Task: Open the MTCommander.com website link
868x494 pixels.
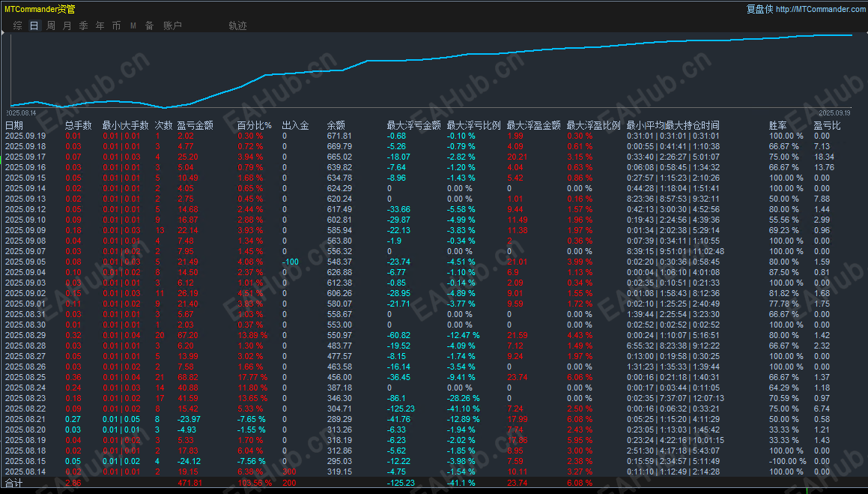Action: click(x=820, y=9)
